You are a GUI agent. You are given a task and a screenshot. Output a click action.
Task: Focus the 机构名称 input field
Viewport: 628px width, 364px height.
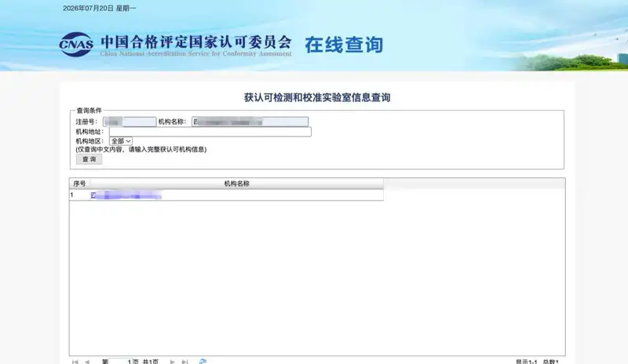[x=250, y=122]
